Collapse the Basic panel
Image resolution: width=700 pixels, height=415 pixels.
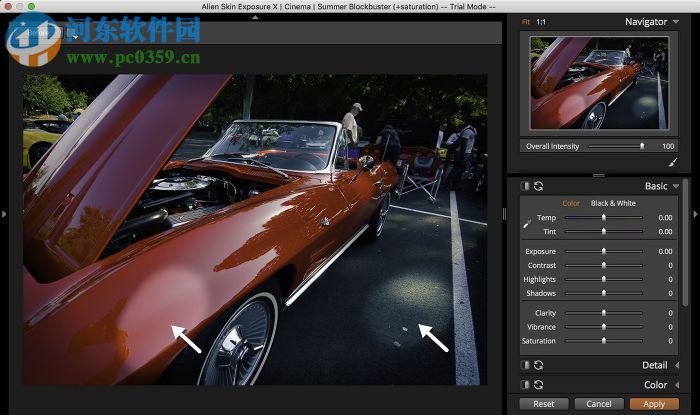[x=676, y=186]
